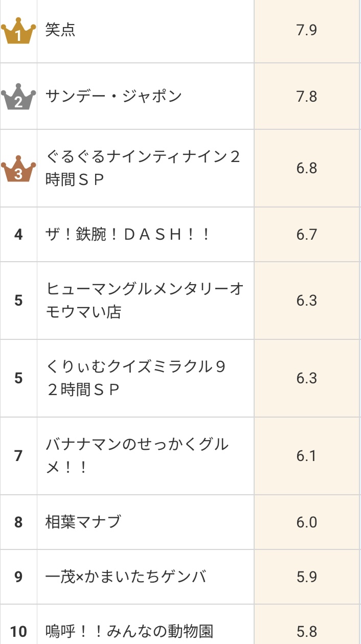The image size is (361, 644).
Task: Click the gold first-place crown icon
Action: (18, 32)
